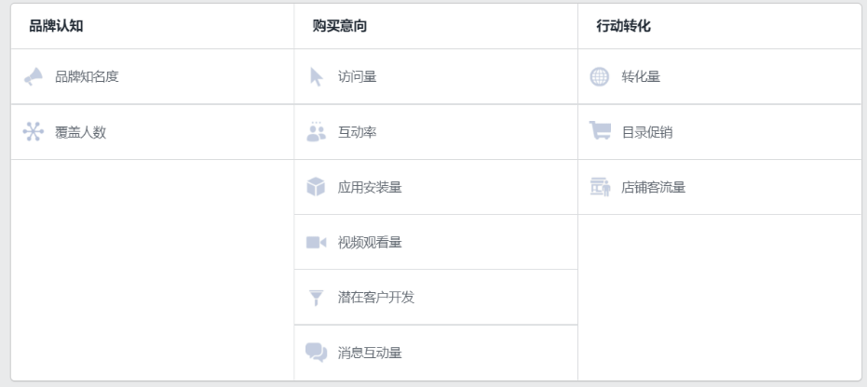Click the chat bubbles icon for 消息互动量

[316, 353]
